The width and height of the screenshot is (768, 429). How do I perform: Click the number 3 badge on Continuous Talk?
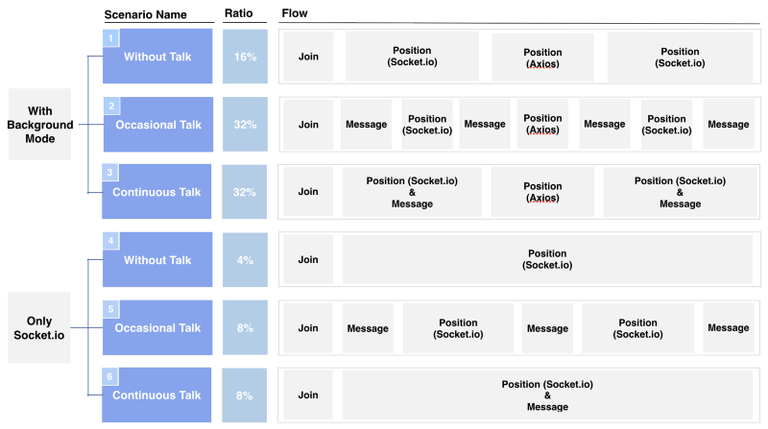click(110, 173)
